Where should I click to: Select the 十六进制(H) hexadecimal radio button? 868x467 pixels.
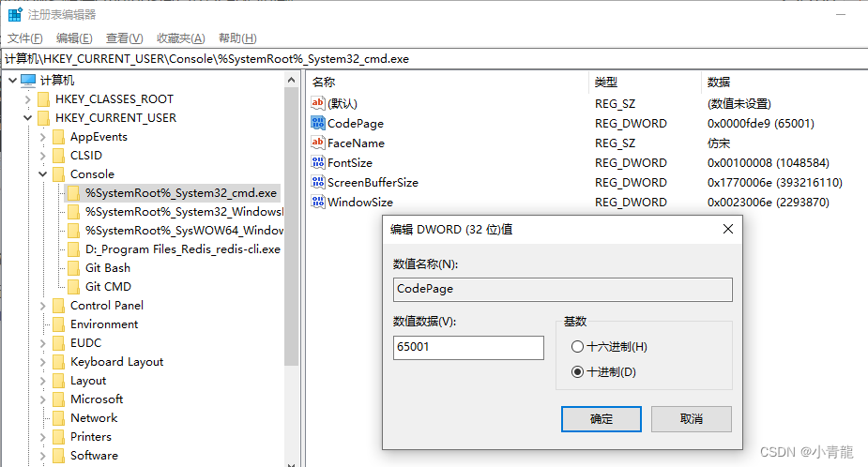[x=577, y=347]
